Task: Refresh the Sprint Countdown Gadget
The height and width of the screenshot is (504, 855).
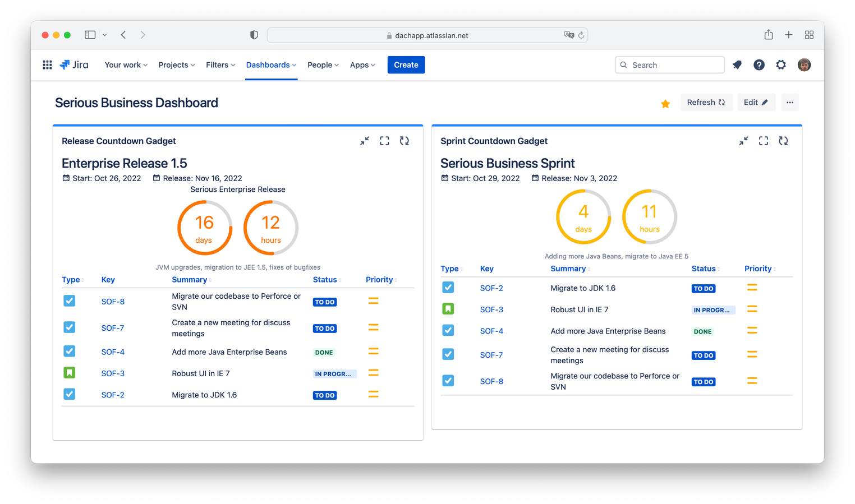Action: (784, 141)
